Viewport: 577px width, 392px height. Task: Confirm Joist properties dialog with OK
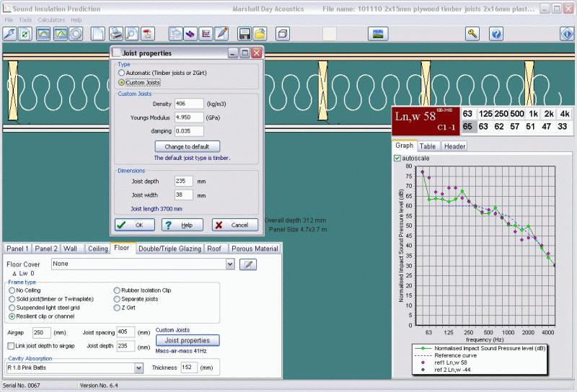pyautogui.click(x=135, y=225)
